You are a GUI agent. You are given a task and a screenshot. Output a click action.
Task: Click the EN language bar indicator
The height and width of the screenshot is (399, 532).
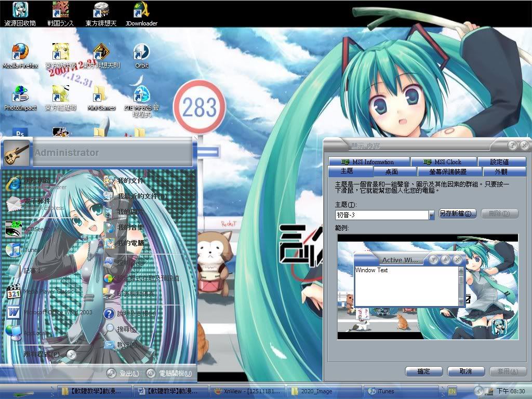pyautogui.click(x=452, y=391)
